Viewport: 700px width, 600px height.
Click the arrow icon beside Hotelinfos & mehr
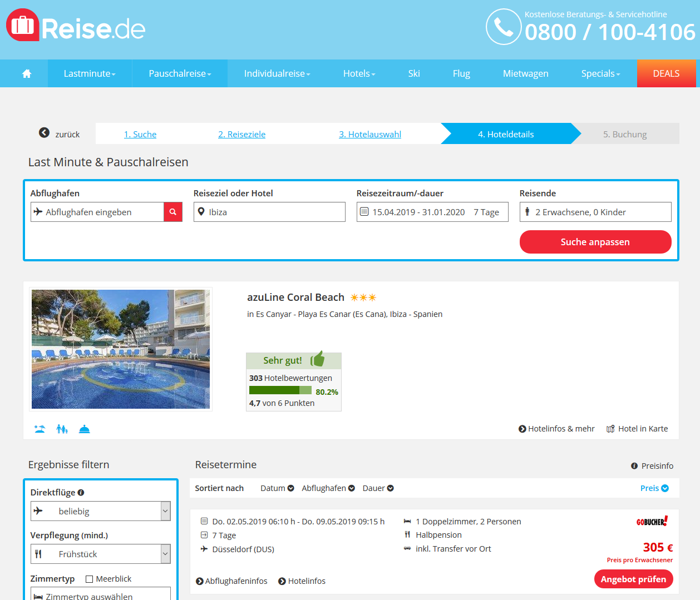coord(522,429)
